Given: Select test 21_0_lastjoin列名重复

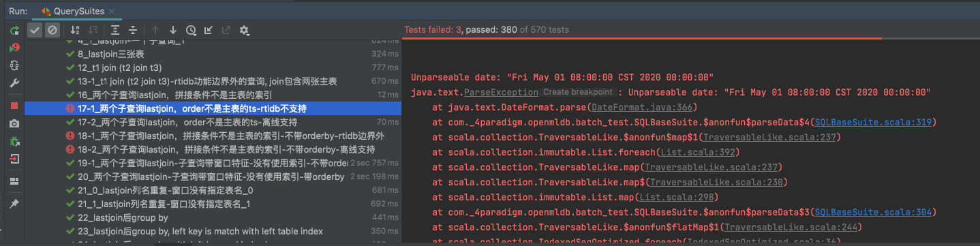Looking at the screenshot, I should click(213, 190).
